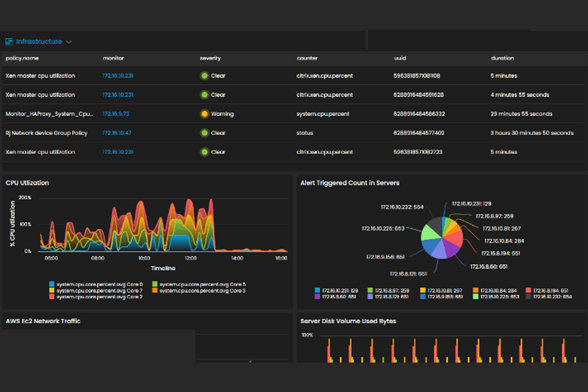Sort by the severity column header
Screen dimensions: 588x392
[x=210, y=58]
